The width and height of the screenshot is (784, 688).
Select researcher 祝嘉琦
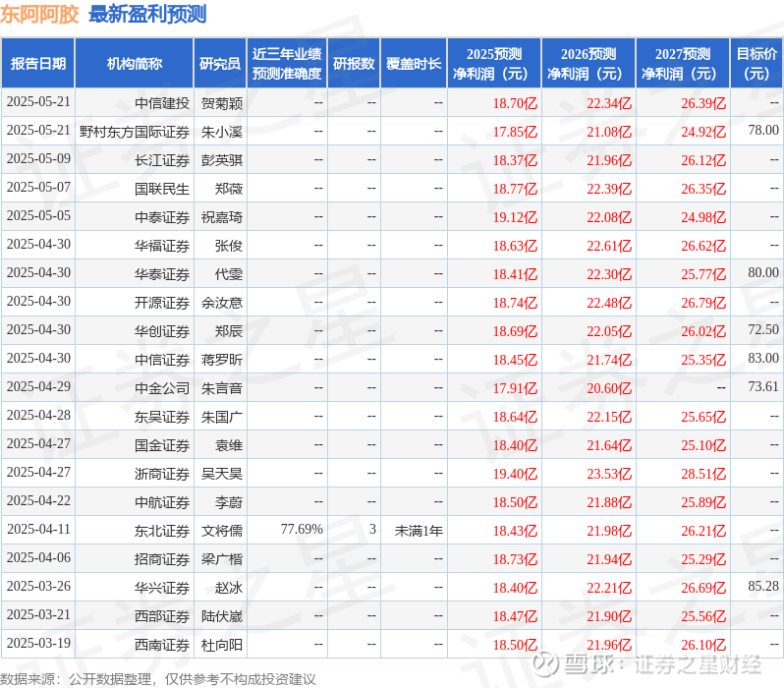pos(222,217)
